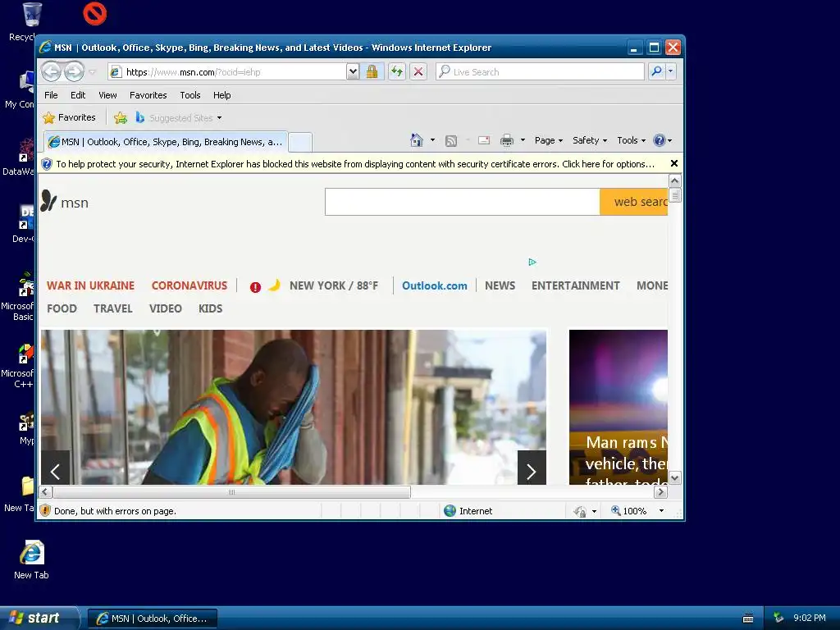Viewport: 840px width, 630px height.
Task: Open the Page command menu
Action: tap(549, 140)
